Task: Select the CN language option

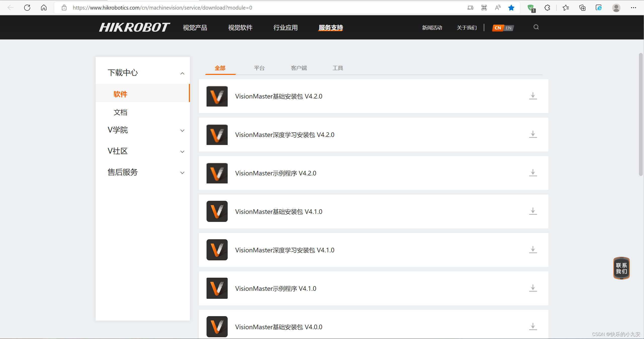Action: [498, 28]
